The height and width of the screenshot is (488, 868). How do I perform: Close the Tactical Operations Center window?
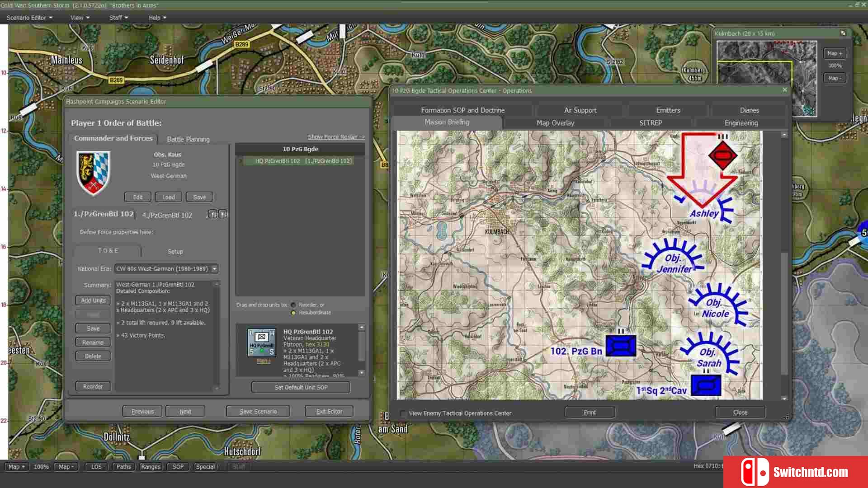click(x=785, y=90)
